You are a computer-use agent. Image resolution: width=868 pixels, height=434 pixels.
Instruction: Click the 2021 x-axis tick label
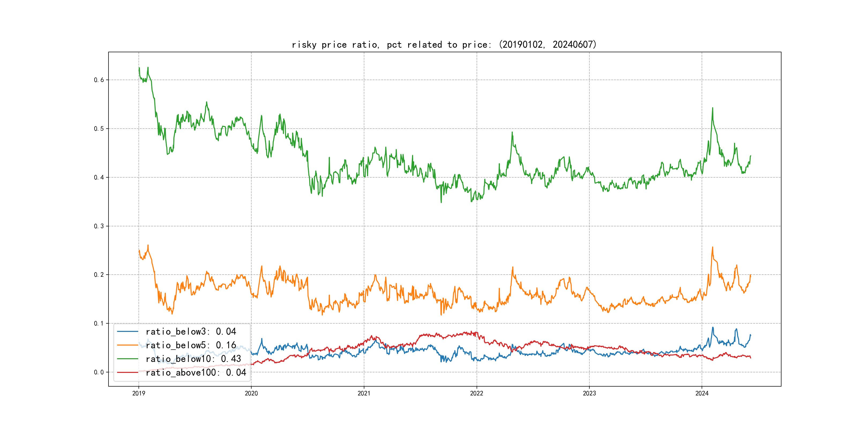pyautogui.click(x=364, y=393)
